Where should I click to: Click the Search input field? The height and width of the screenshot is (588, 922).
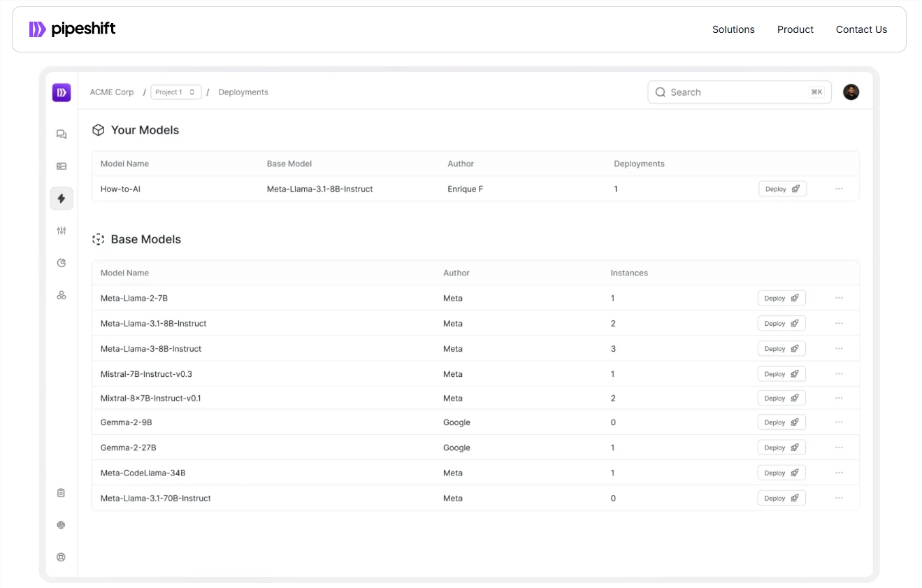coord(734,92)
